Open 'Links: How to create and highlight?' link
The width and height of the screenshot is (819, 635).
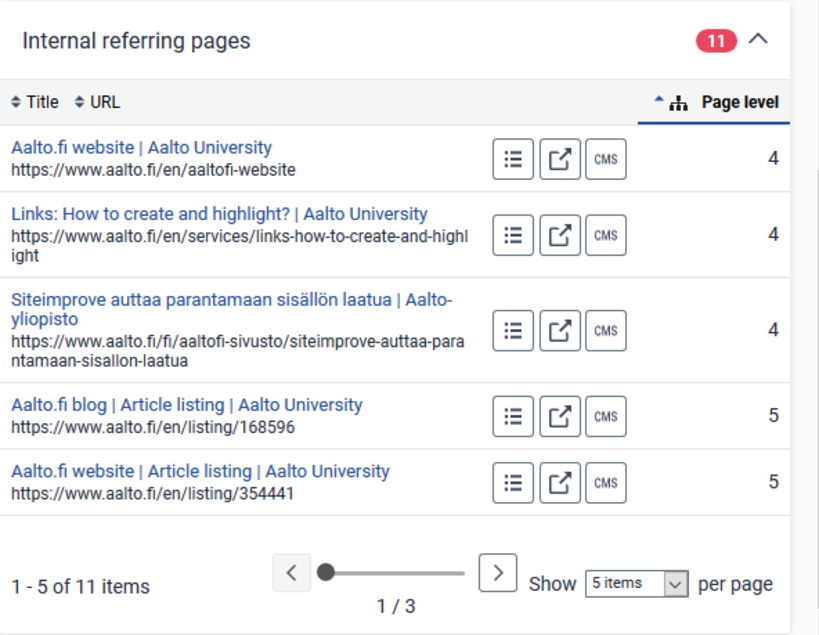(x=219, y=214)
